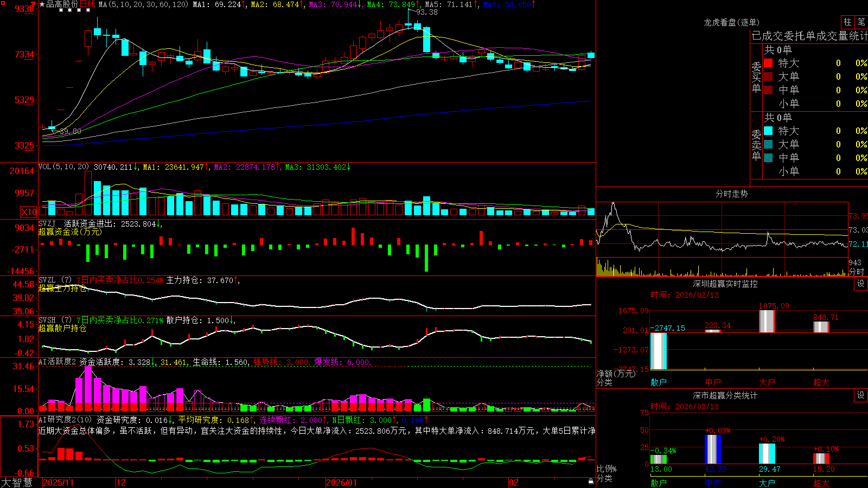Select the AI活跃度2 indicator title
This screenshot has height=488, width=868.
click(x=58, y=362)
